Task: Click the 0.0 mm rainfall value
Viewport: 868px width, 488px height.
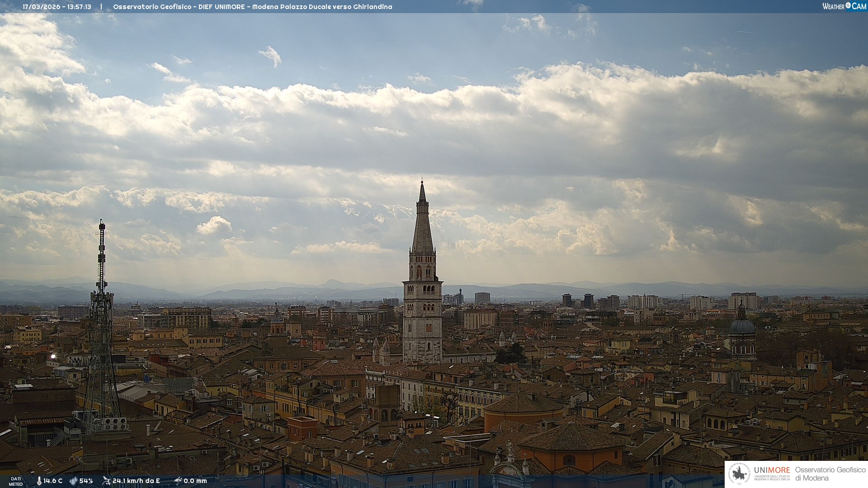Action: tap(195, 481)
